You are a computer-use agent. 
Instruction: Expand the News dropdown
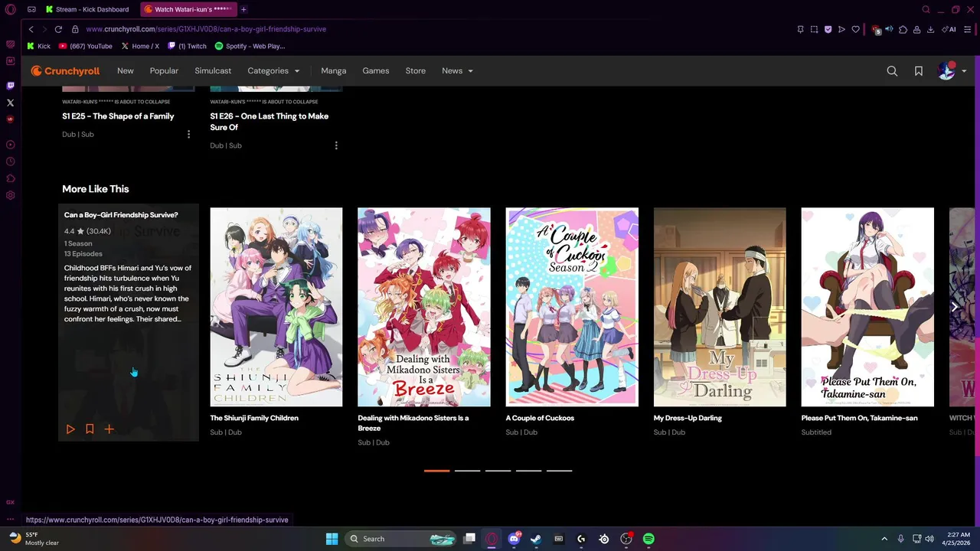tap(457, 70)
